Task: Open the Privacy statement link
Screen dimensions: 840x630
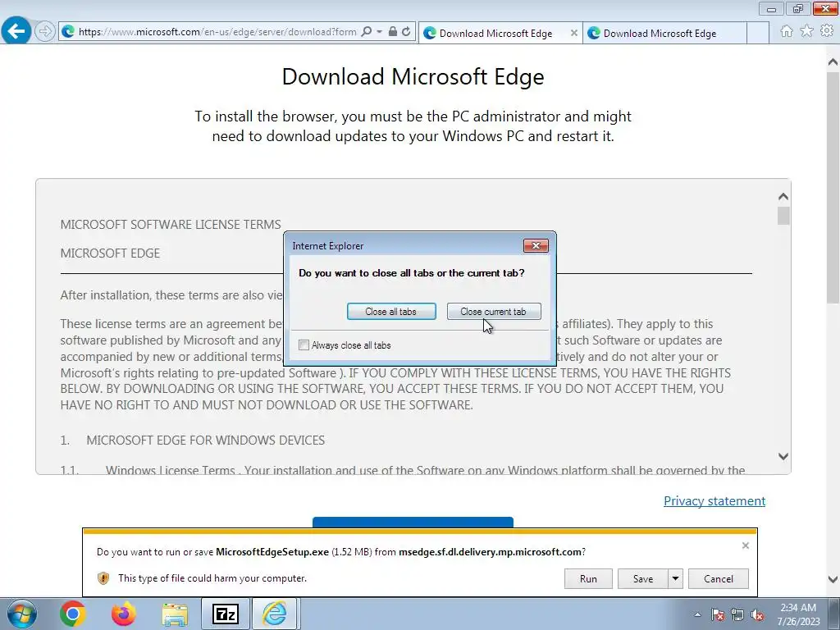Action: point(714,501)
